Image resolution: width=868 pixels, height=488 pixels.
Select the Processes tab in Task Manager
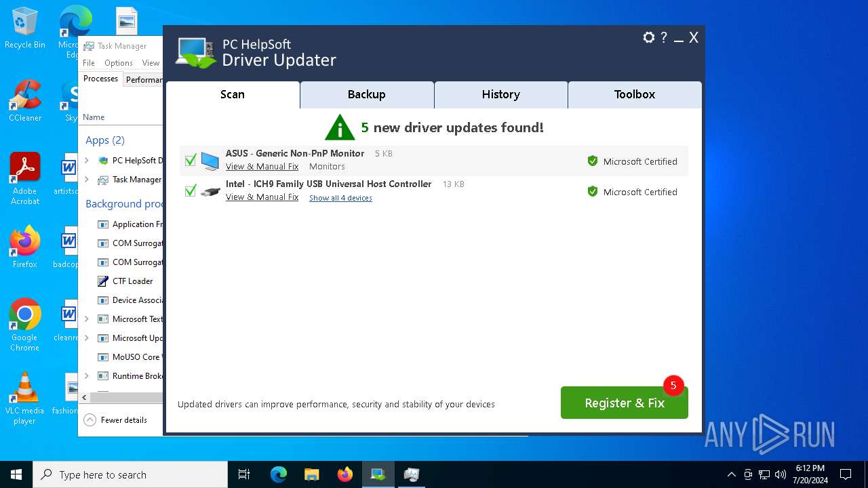click(x=100, y=79)
